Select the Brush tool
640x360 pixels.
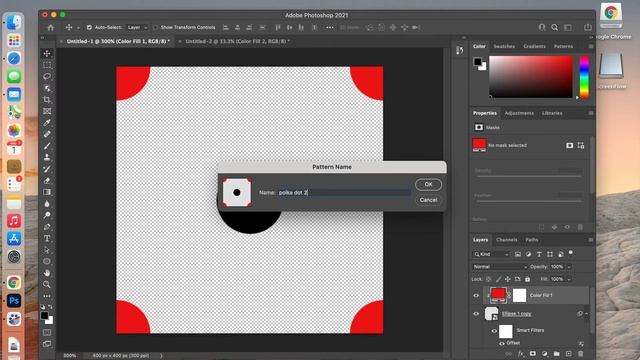coord(47,146)
